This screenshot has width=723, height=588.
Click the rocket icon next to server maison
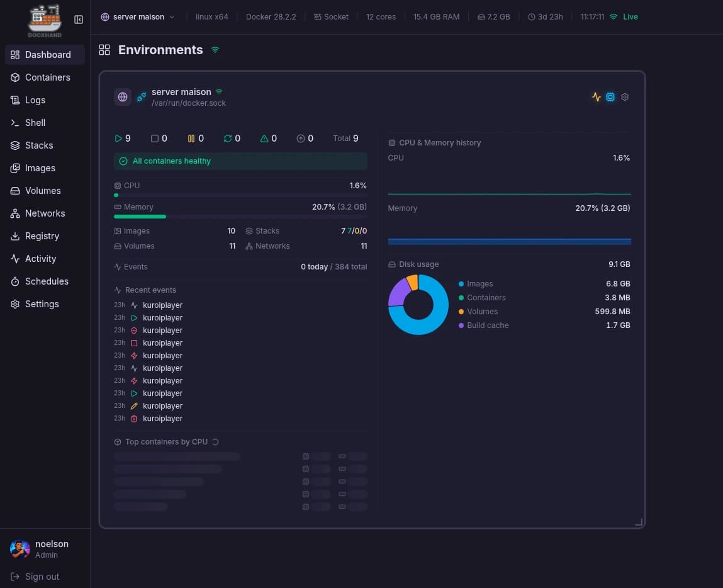pyautogui.click(x=141, y=96)
